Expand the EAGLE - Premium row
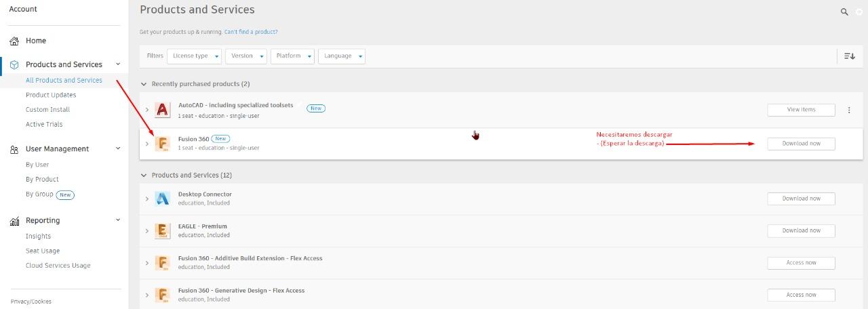Viewport: 868px width, 309px height. 147,231
